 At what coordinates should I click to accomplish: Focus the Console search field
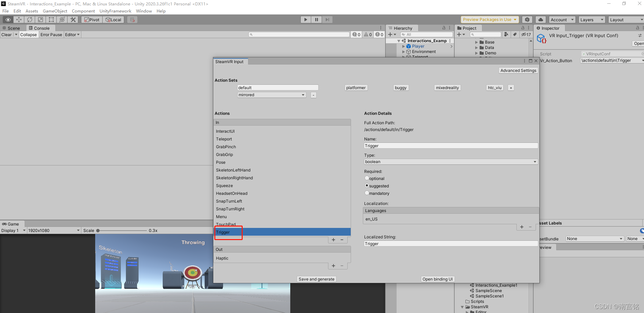pos(299,34)
